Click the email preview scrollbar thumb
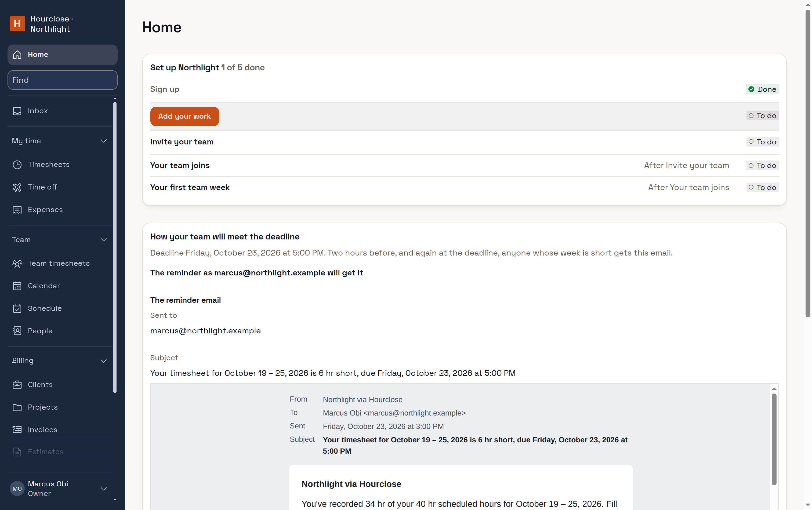 pyautogui.click(x=774, y=440)
